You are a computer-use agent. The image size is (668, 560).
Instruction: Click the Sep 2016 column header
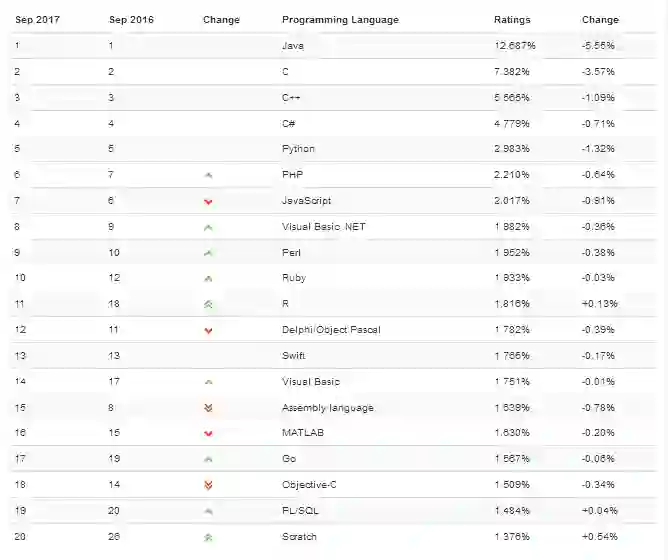(131, 20)
